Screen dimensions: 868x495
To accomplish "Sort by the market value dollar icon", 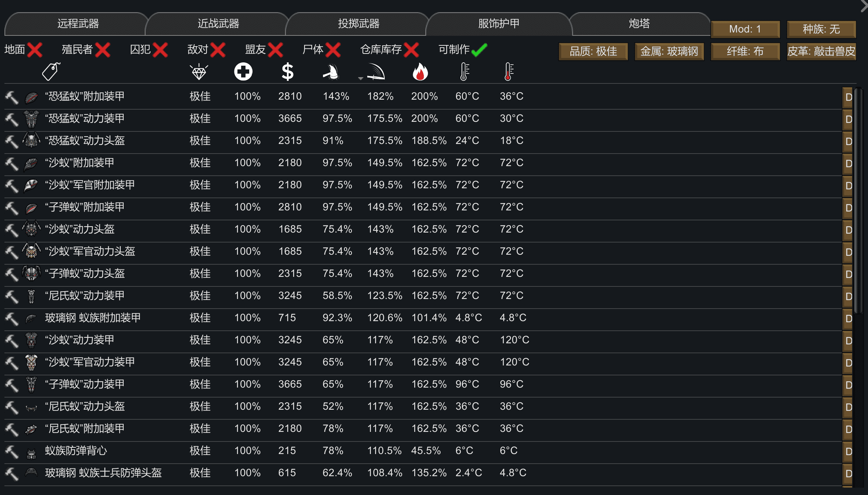I will [x=287, y=72].
